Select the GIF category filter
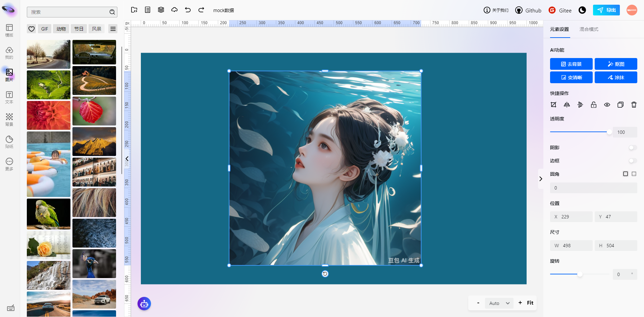The width and height of the screenshot is (644, 317). (45, 29)
